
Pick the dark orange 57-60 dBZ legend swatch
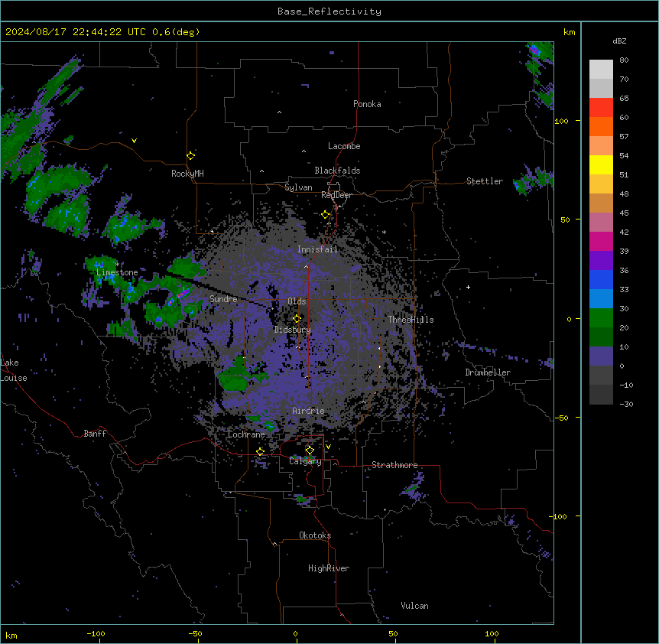click(601, 126)
